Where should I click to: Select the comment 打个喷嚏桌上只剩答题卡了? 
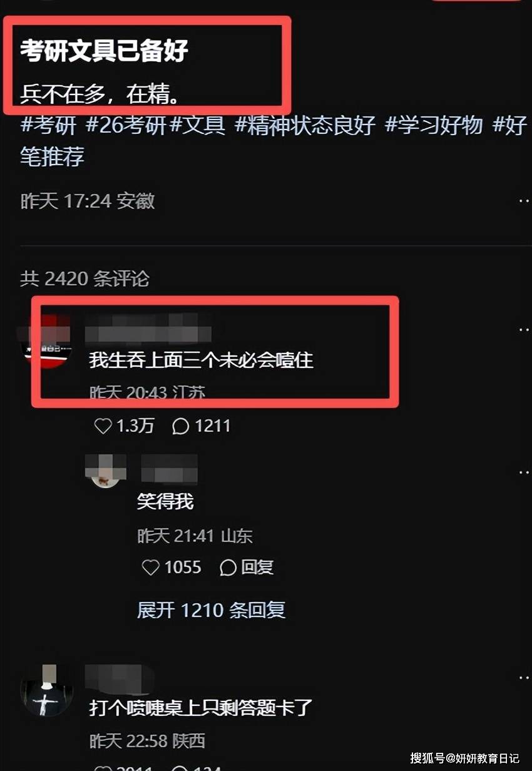click(x=200, y=708)
